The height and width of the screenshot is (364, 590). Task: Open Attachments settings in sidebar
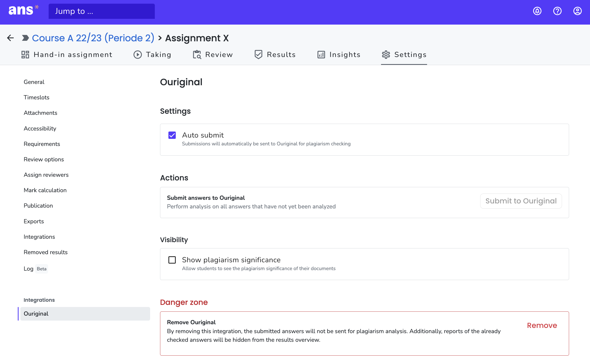pyautogui.click(x=40, y=113)
